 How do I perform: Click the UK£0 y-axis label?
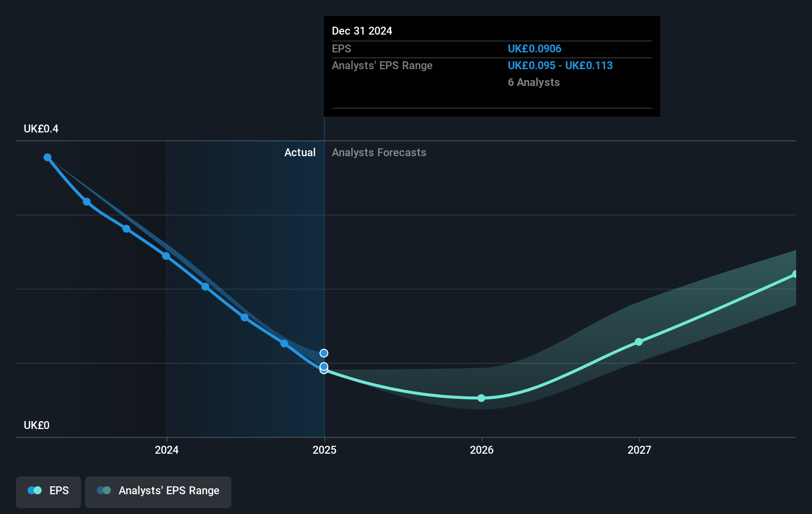[x=37, y=426]
